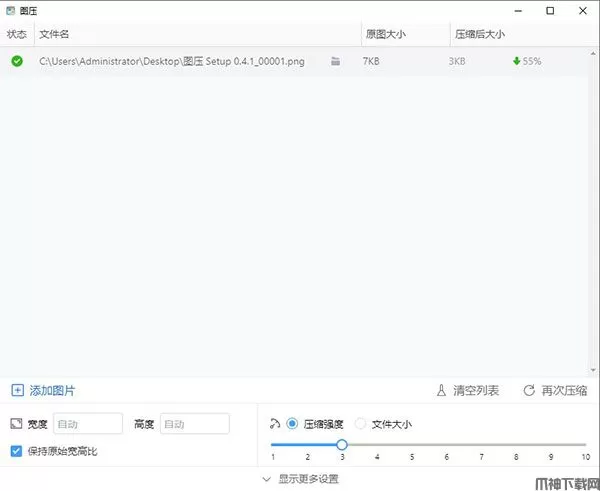Maximize the 图压 window

click(550, 11)
